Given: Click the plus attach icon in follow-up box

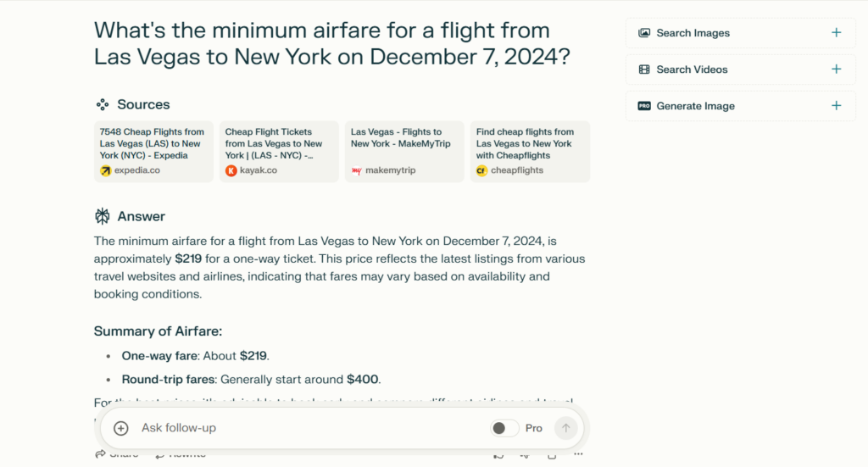Looking at the screenshot, I should click(120, 428).
